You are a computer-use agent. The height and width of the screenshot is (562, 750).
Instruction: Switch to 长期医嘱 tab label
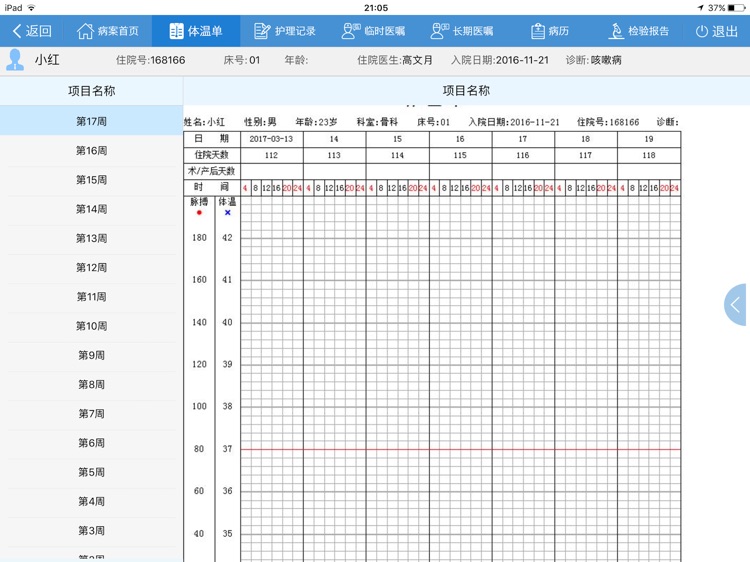click(473, 31)
